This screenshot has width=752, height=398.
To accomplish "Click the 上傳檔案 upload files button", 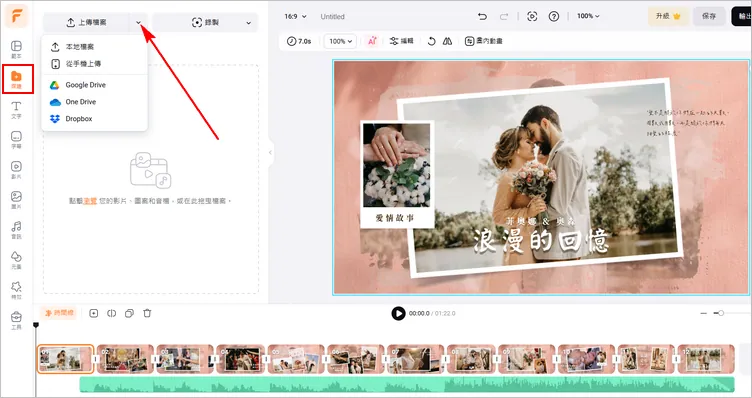I will tap(86, 23).
